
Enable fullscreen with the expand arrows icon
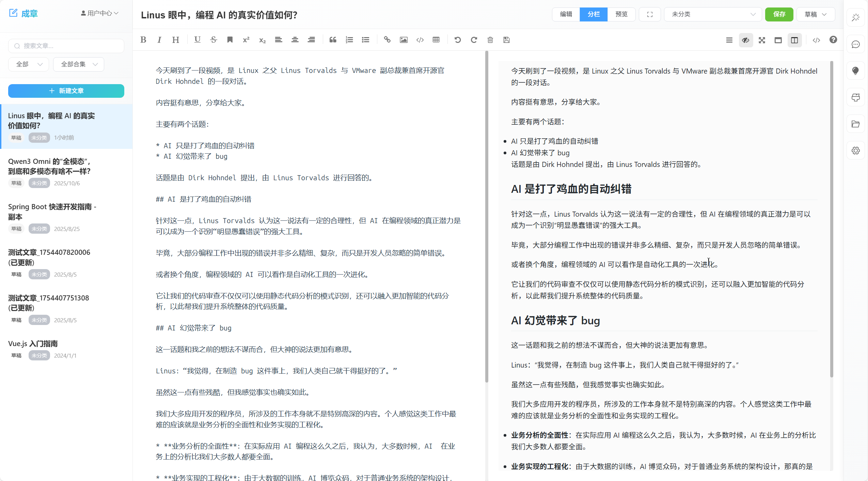coord(762,40)
